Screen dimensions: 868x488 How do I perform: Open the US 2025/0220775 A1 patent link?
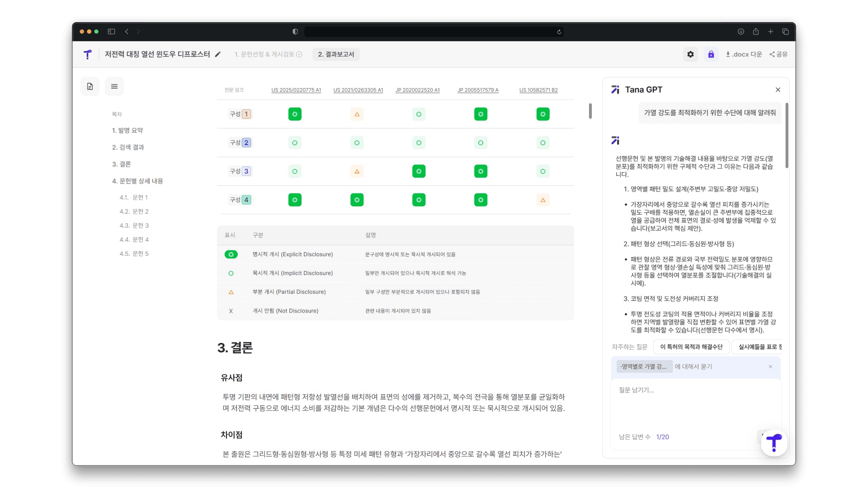pyautogui.click(x=296, y=90)
